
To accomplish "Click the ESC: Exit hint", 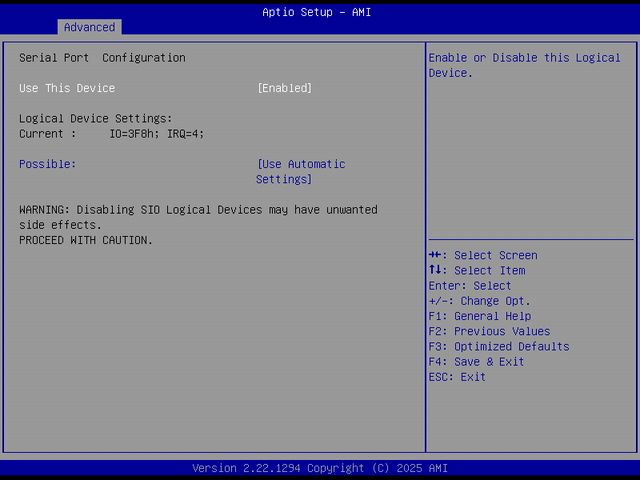I will coord(457,377).
